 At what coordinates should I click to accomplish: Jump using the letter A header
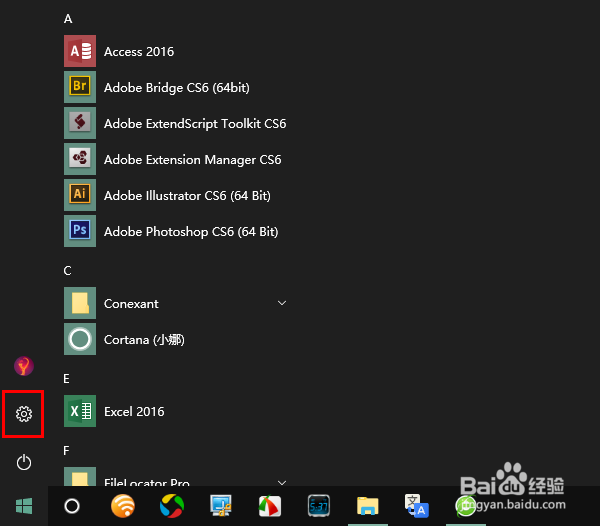point(68,19)
